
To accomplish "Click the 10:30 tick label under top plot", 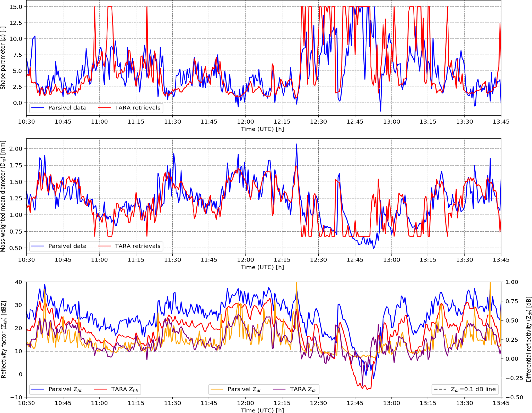I will [x=26, y=122].
